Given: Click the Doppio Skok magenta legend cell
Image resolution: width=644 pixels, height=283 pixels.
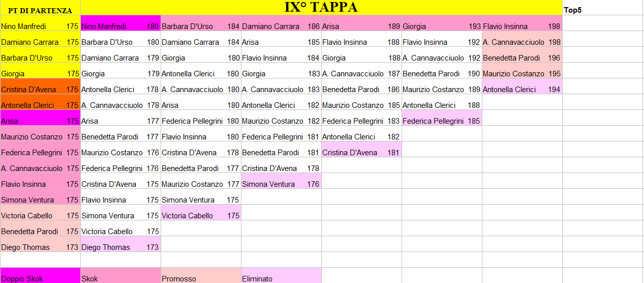Looking at the screenshot, I should coord(40,276).
